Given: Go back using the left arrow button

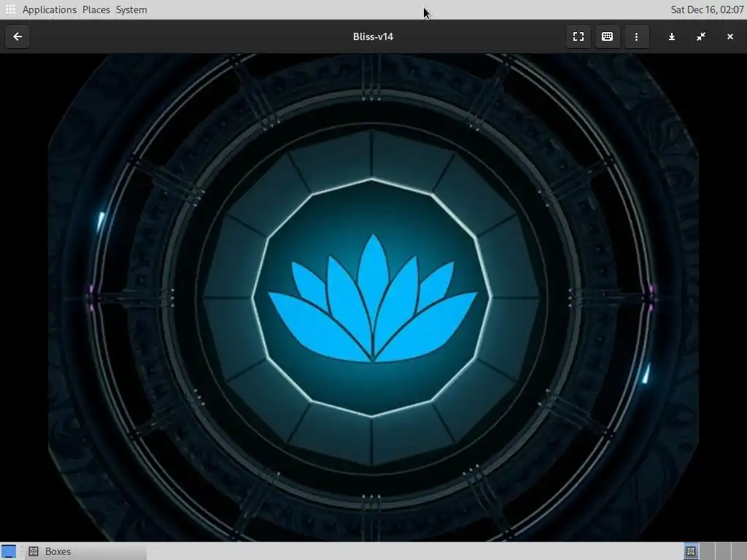Looking at the screenshot, I should [18, 36].
